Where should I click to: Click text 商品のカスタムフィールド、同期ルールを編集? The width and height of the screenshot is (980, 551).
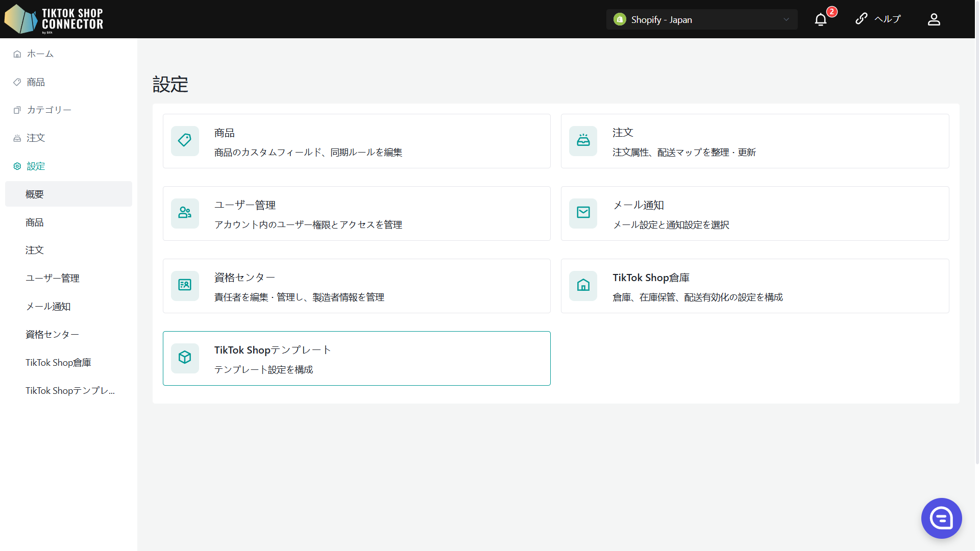pos(308,153)
